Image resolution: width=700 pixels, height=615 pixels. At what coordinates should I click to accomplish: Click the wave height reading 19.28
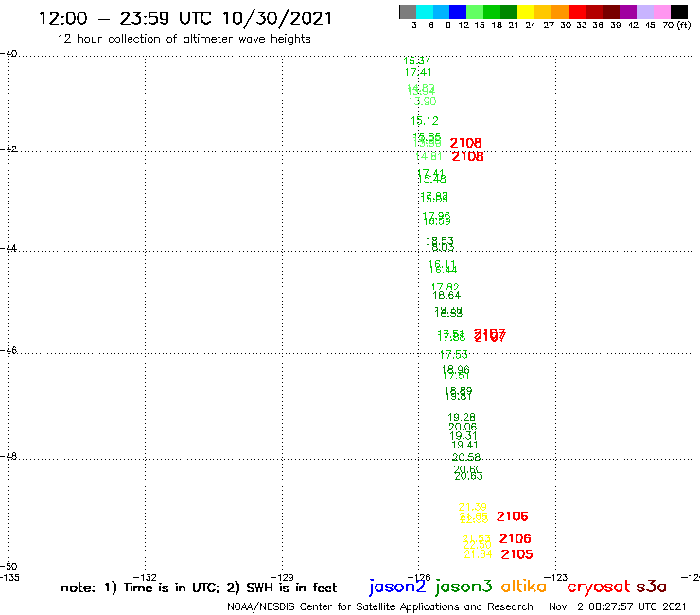coord(462,417)
